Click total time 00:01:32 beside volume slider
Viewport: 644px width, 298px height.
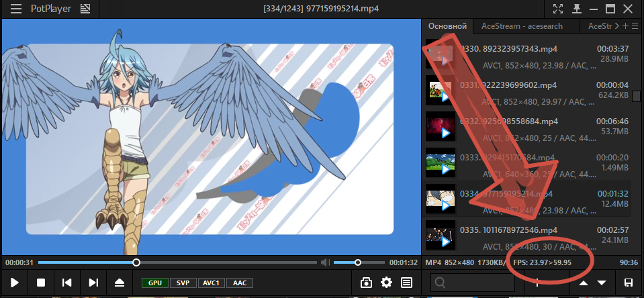[404, 262]
